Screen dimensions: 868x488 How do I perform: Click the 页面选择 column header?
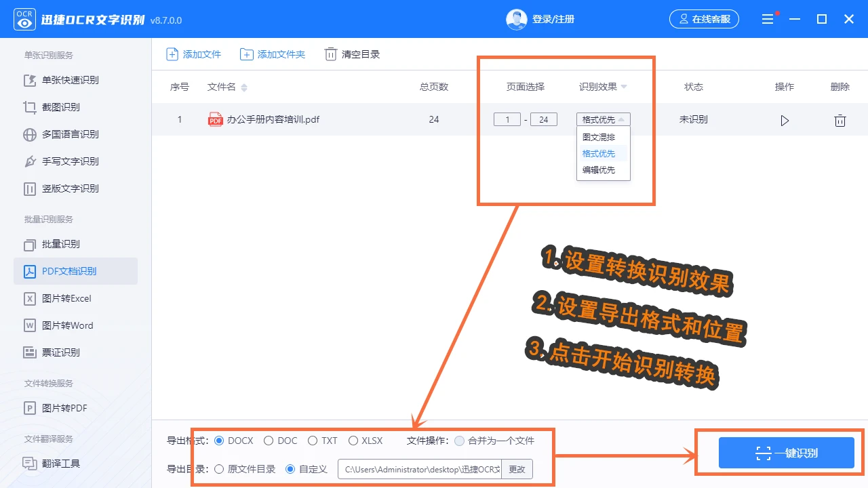[526, 87]
